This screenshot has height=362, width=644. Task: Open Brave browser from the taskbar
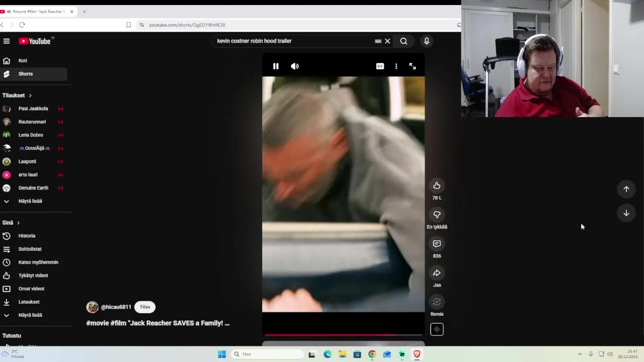pos(417,354)
